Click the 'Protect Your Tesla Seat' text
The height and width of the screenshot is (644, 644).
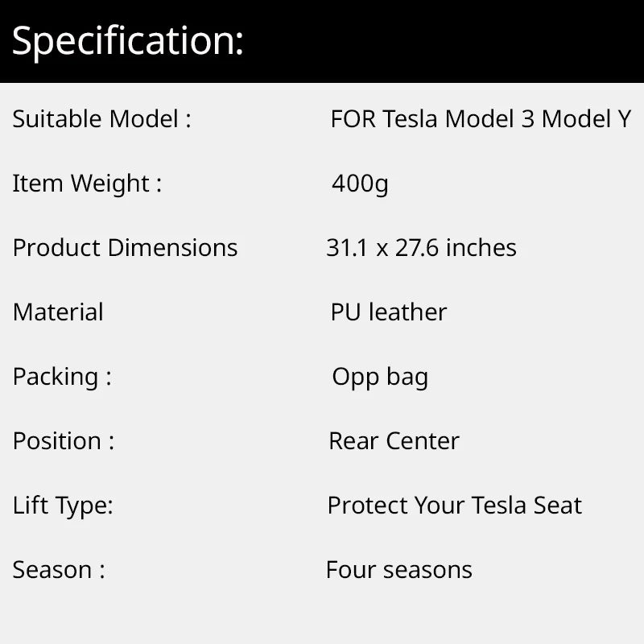[x=454, y=506]
